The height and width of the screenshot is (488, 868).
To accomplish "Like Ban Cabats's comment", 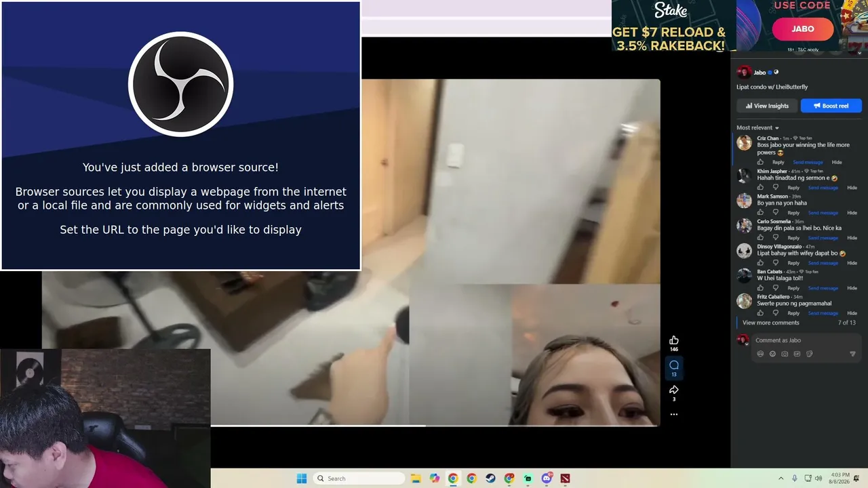I will 760,287.
